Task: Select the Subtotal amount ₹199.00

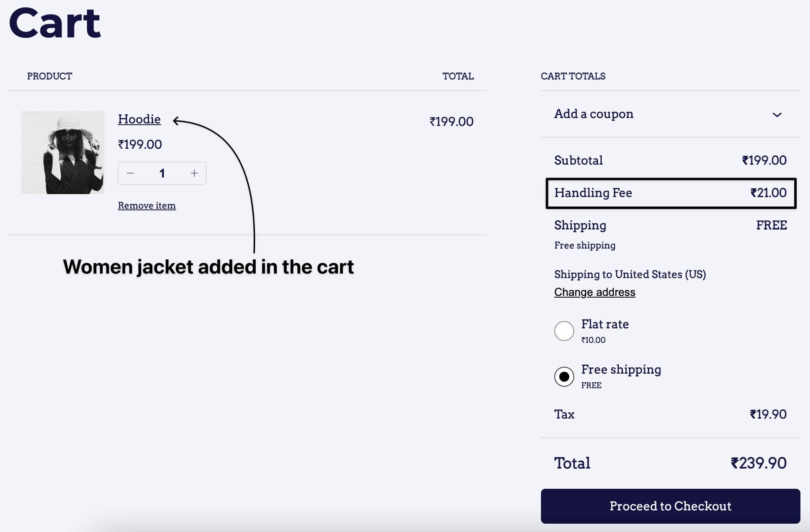Action: tap(764, 160)
